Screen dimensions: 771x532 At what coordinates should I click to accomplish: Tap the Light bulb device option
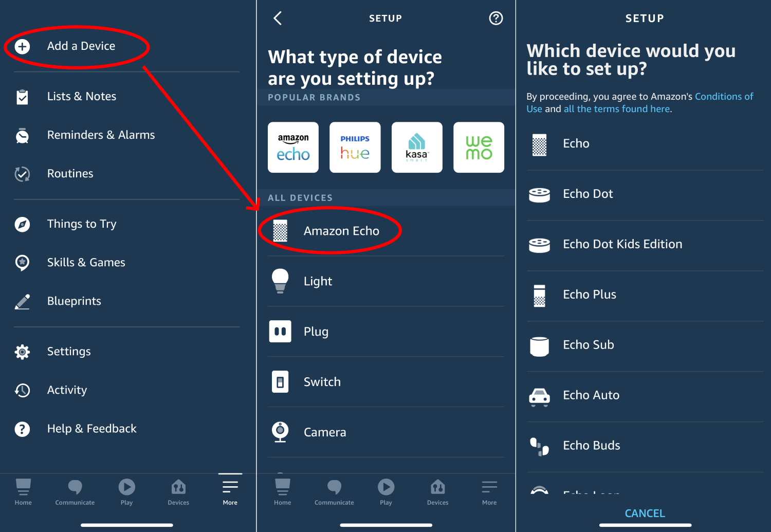tap(280, 281)
